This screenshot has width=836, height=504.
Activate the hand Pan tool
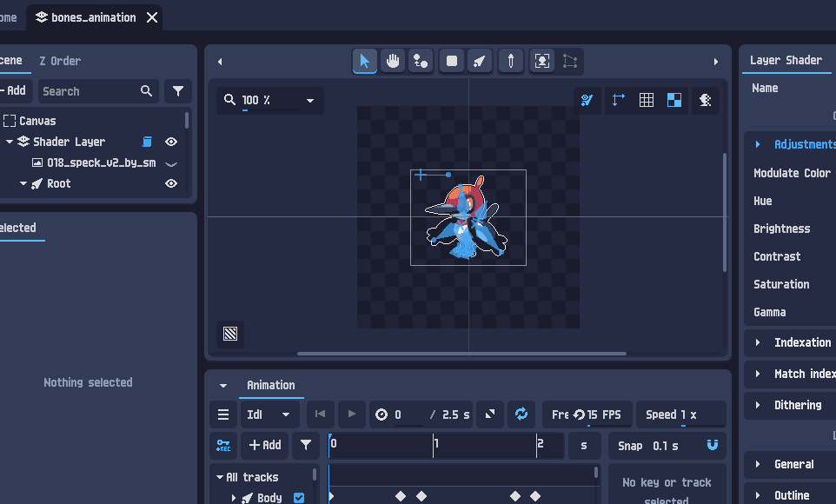pos(393,62)
